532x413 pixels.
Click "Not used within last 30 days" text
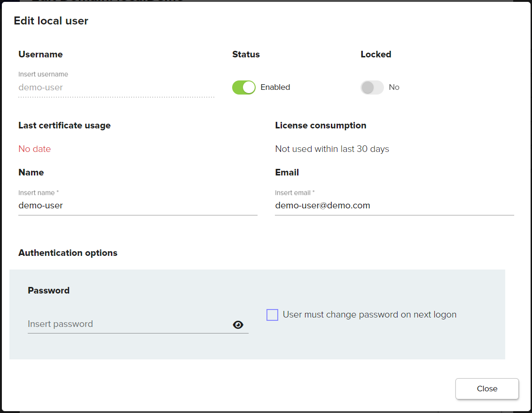tap(332, 149)
